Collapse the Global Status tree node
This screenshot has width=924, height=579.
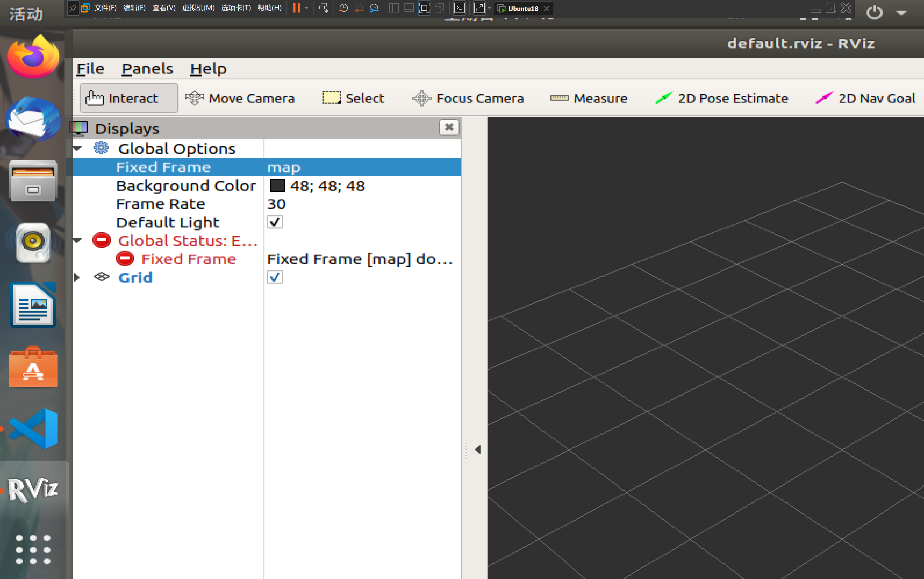tap(77, 240)
